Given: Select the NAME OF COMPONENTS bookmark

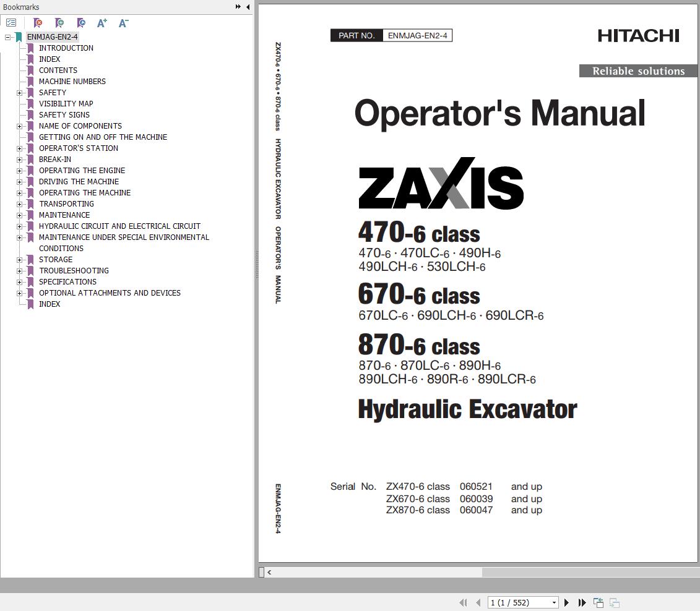Looking at the screenshot, I should [x=80, y=126].
